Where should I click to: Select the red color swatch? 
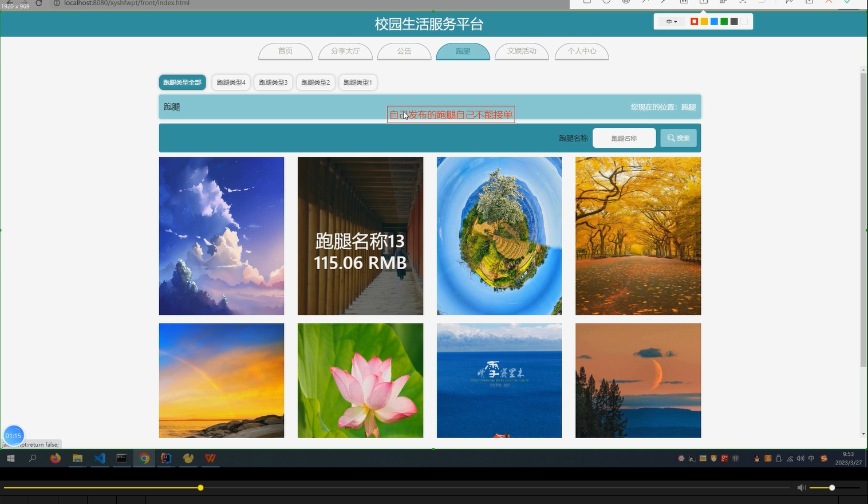tap(693, 21)
